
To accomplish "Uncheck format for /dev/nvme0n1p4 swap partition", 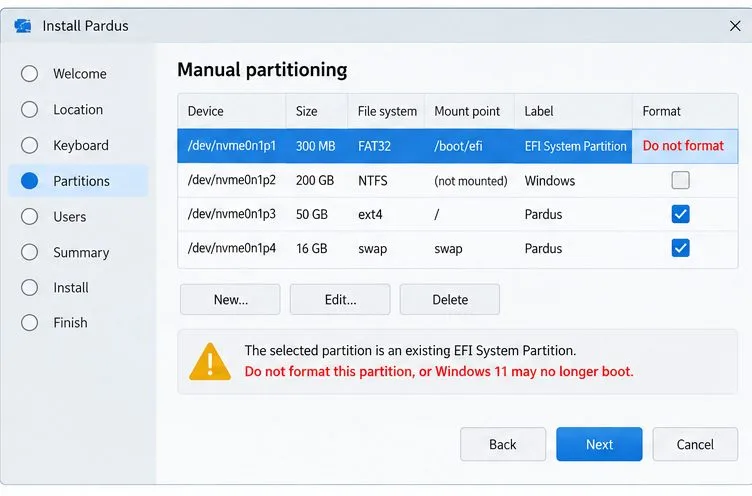I will coord(680,248).
